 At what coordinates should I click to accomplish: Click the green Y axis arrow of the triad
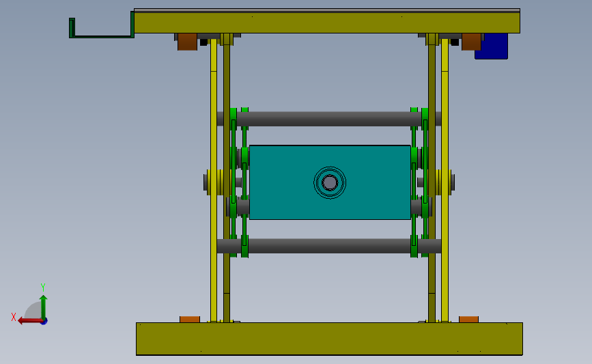pos(44,307)
